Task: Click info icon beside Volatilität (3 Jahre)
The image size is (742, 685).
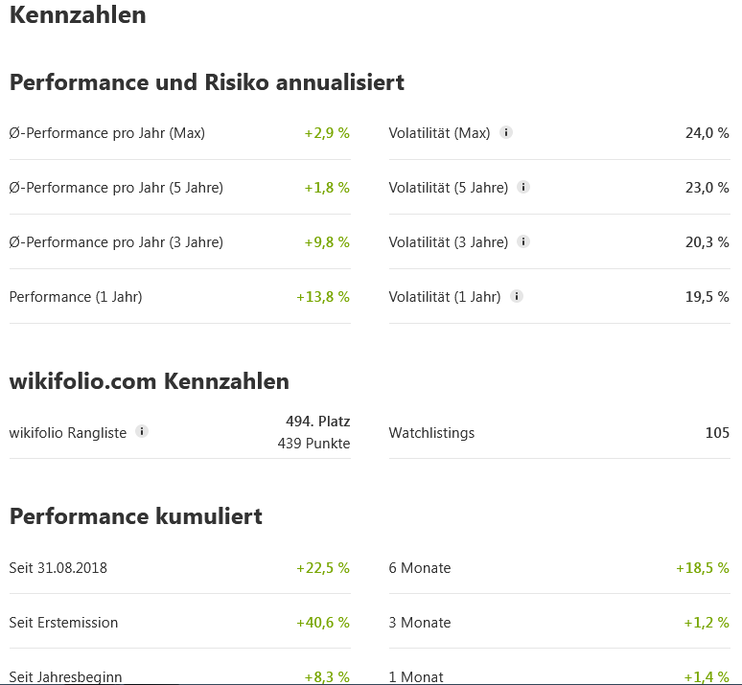Action: point(524,242)
